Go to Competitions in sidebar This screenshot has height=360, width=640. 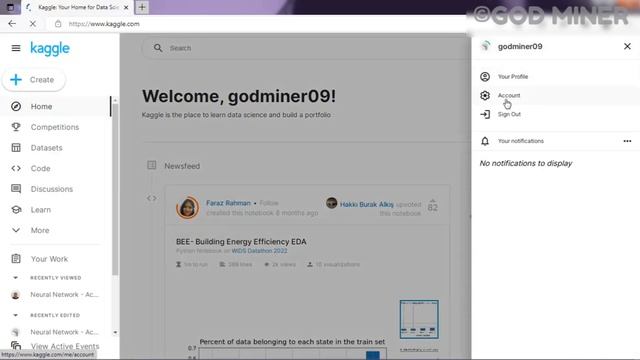coord(55,127)
